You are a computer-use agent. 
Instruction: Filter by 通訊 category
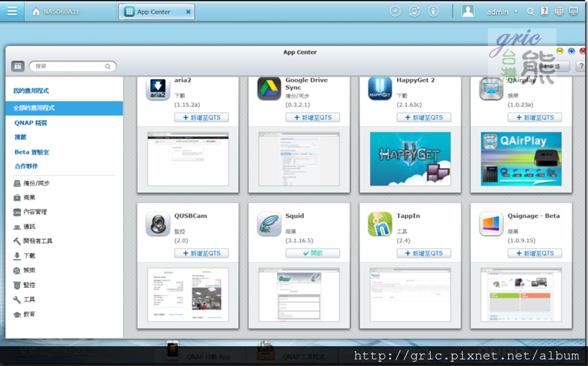pos(24,227)
